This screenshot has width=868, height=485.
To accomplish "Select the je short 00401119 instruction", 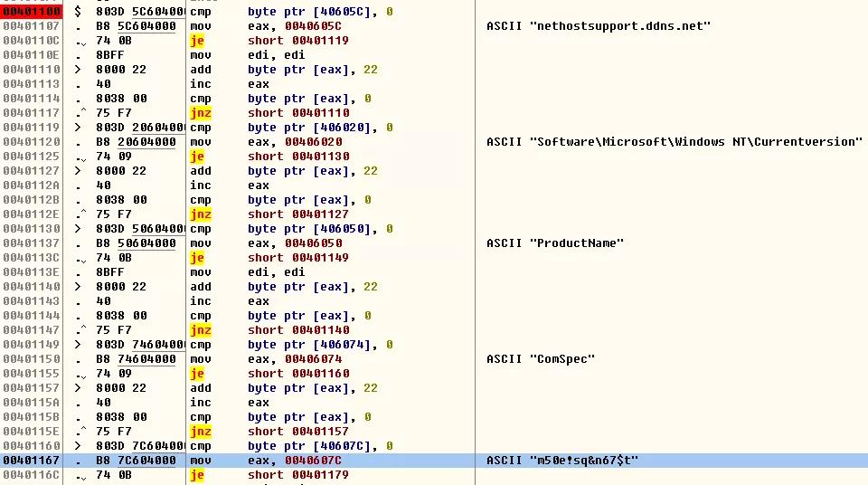I will (x=269, y=41).
